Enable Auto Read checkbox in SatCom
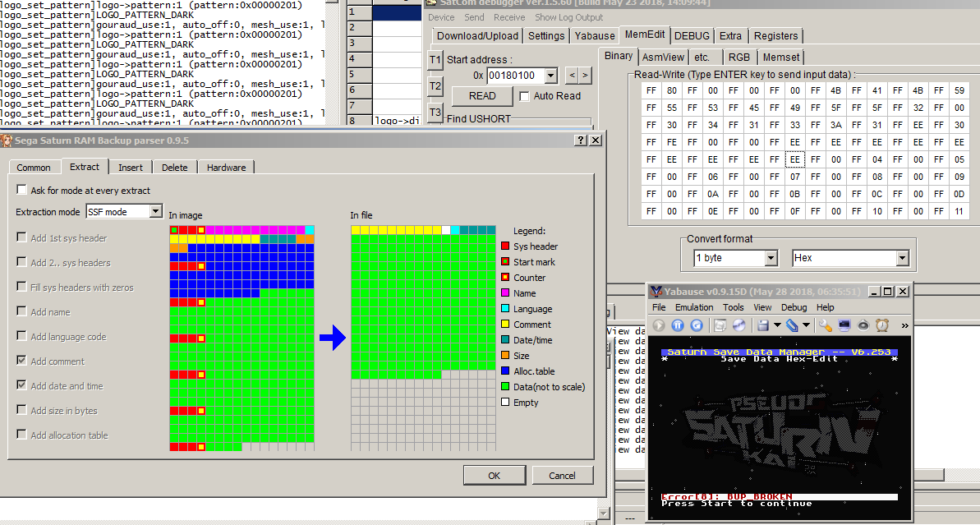The height and width of the screenshot is (525, 980). click(524, 96)
